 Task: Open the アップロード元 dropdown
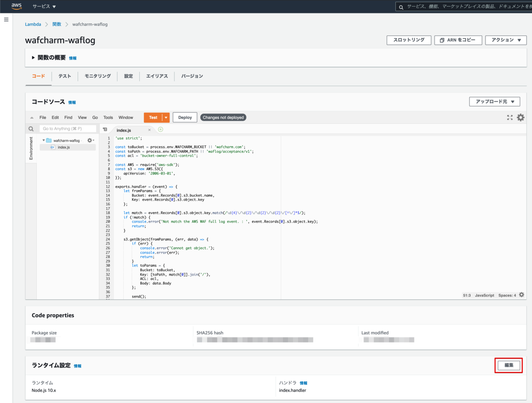coord(495,102)
